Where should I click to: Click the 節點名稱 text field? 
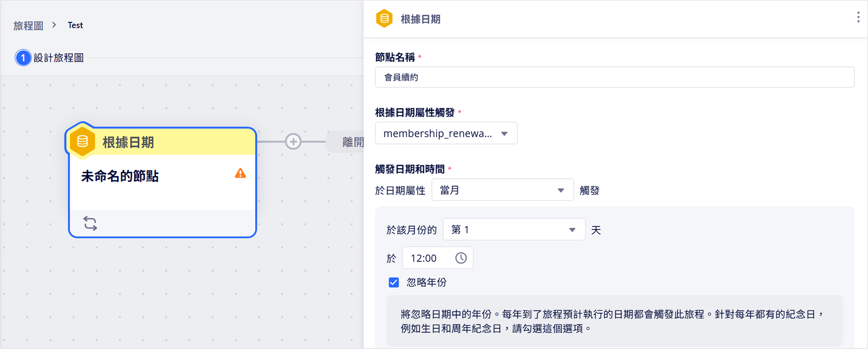614,77
